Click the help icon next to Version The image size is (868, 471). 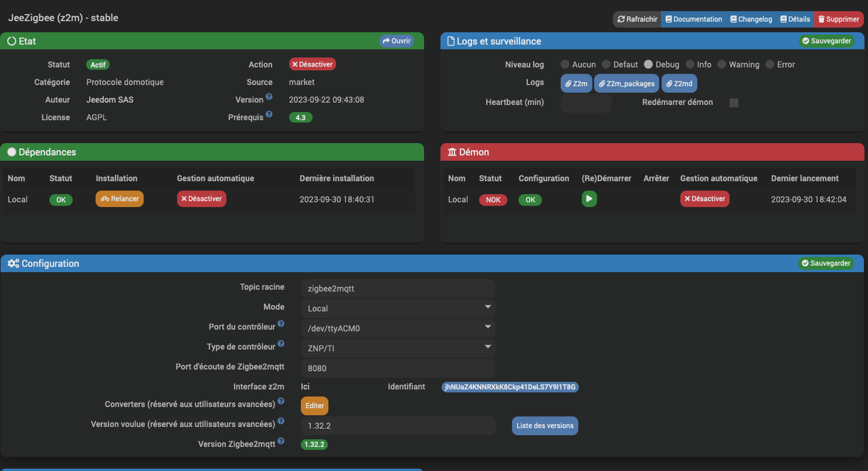pos(269,97)
